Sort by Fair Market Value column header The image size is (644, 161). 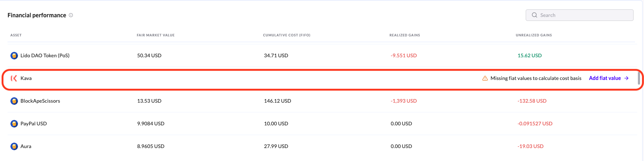coord(155,35)
